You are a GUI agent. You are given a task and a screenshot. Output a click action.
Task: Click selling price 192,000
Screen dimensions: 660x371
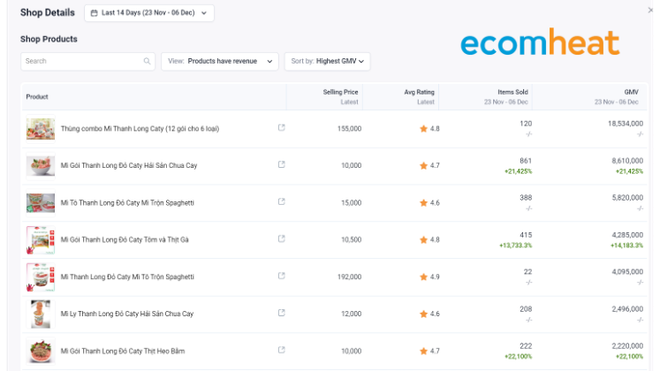(349, 277)
